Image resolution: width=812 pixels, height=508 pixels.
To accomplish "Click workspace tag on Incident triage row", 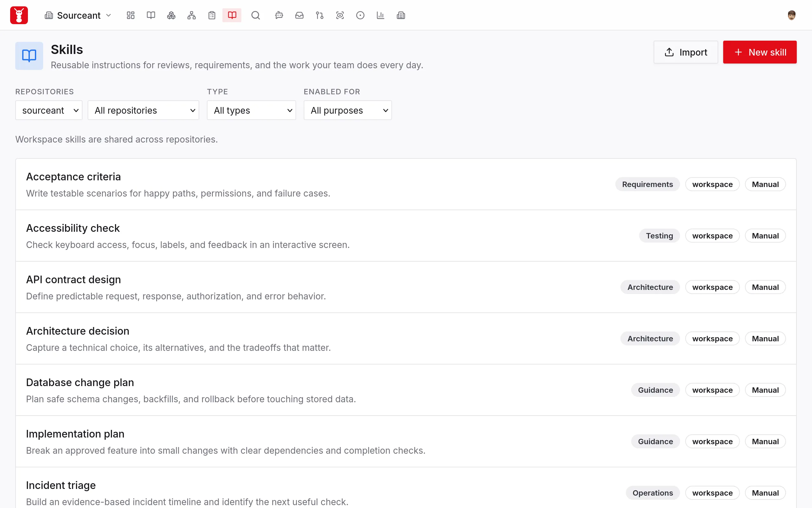I will 712,493.
